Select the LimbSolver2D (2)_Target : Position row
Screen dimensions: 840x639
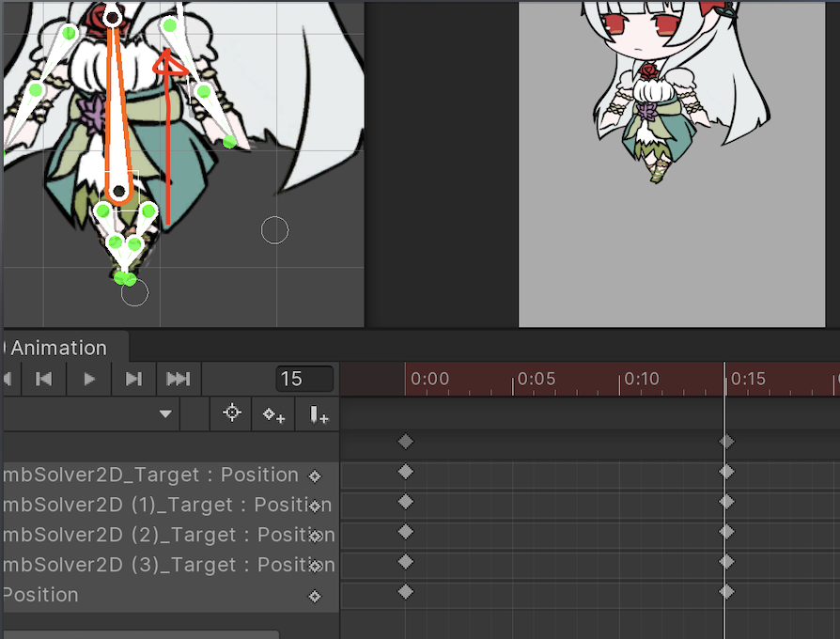click(170, 535)
